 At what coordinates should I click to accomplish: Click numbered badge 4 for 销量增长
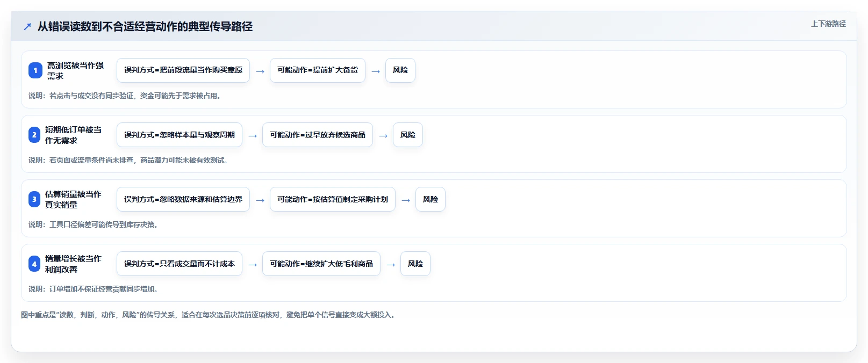(34, 264)
